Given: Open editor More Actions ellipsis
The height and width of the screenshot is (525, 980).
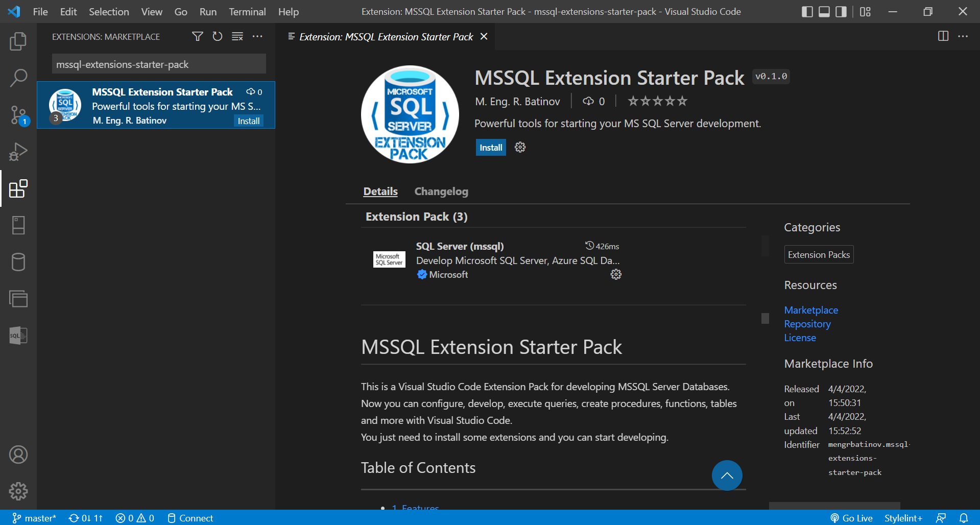Looking at the screenshot, I should tap(963, 36).
